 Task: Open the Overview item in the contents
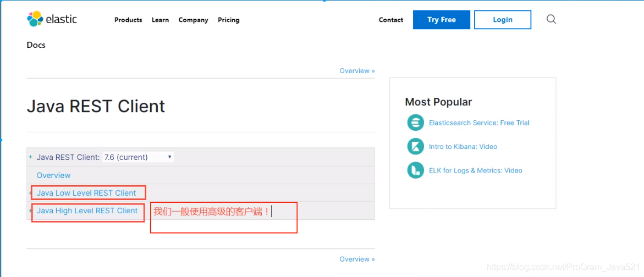click(x=53, y=175)
